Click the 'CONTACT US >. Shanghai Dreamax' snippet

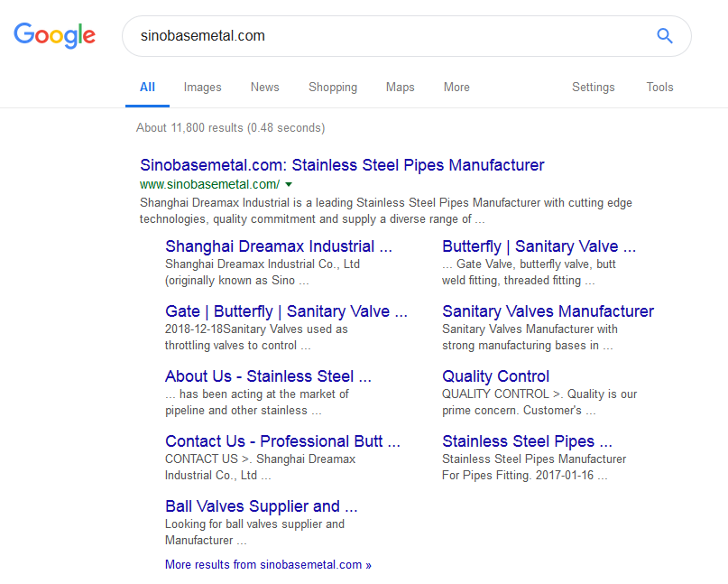261,467
